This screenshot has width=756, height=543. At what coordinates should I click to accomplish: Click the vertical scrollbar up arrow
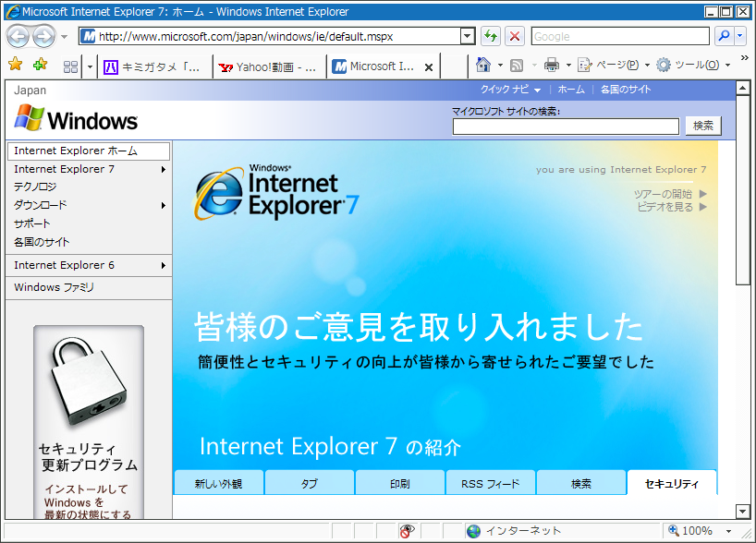coord(742,88)
